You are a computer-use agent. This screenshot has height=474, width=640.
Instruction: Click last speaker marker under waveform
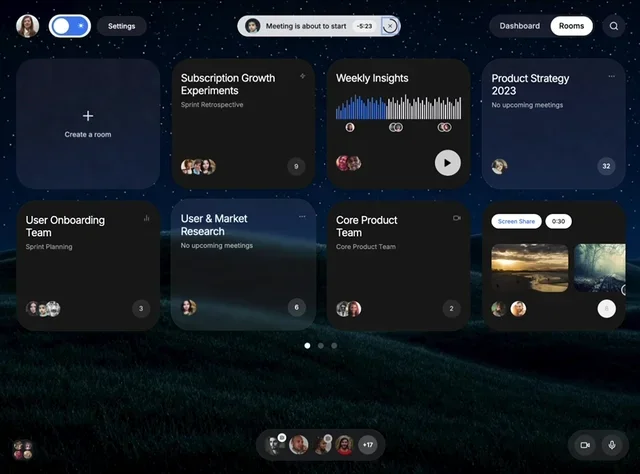[x=444, y=127]
